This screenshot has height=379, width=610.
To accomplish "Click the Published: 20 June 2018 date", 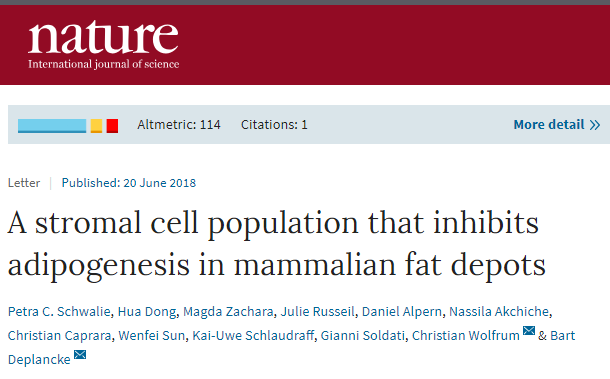I will (x=129, y=183).
